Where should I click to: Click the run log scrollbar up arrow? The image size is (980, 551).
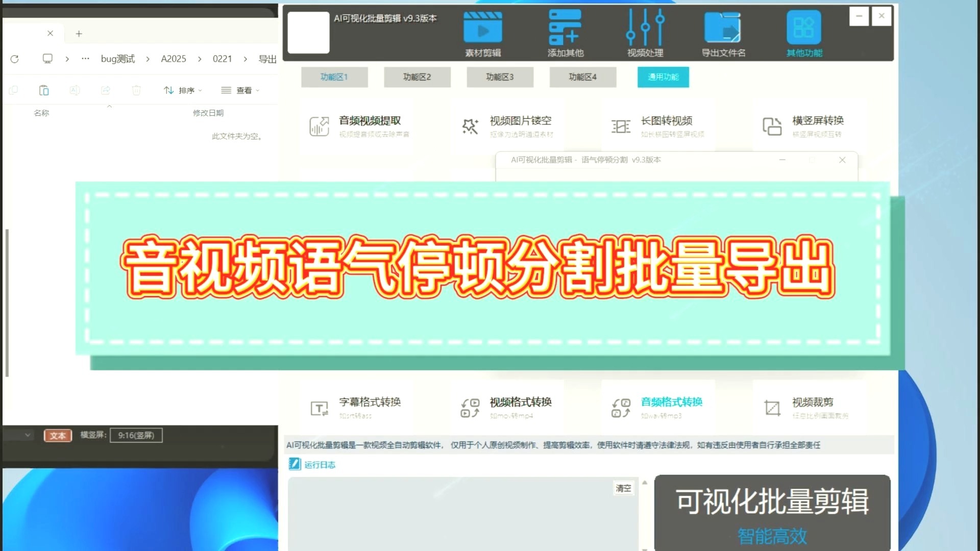(x=645, y=482)
